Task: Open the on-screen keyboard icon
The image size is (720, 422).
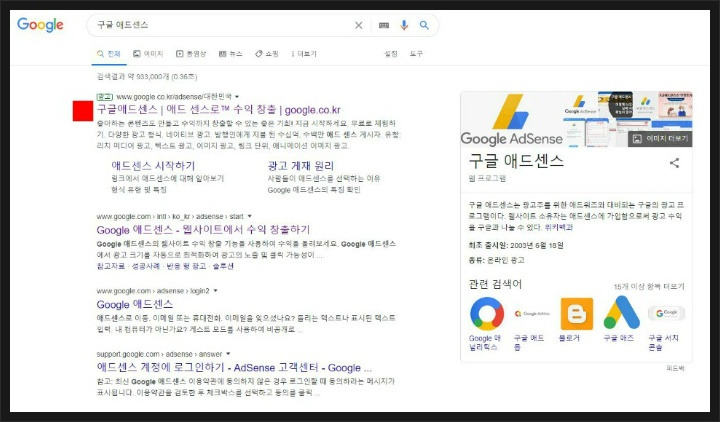Action: coord(384,25)
